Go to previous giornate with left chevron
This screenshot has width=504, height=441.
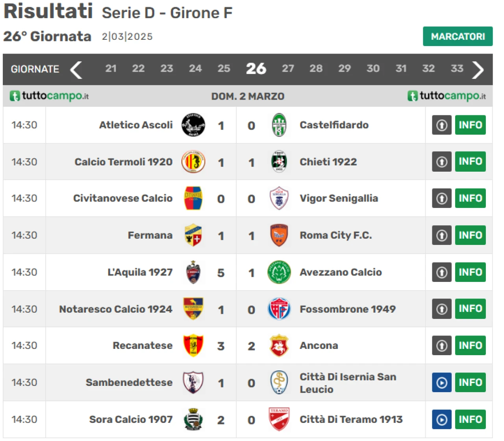pos(76,70)
